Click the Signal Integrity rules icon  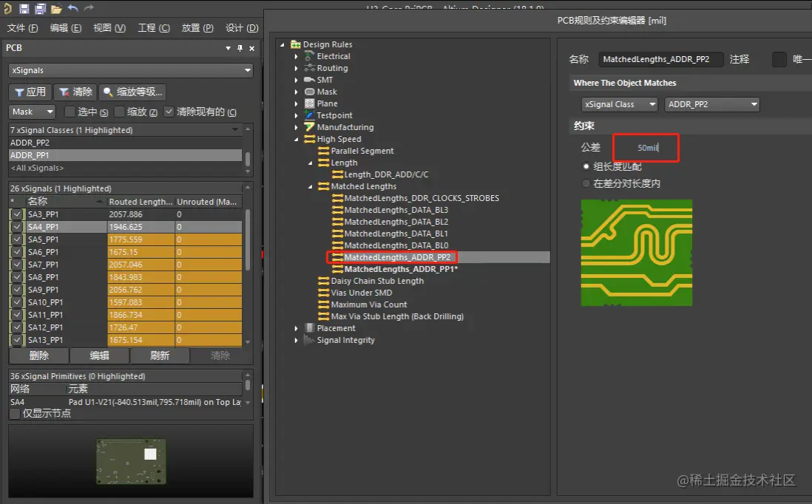[x=309, y=340]
